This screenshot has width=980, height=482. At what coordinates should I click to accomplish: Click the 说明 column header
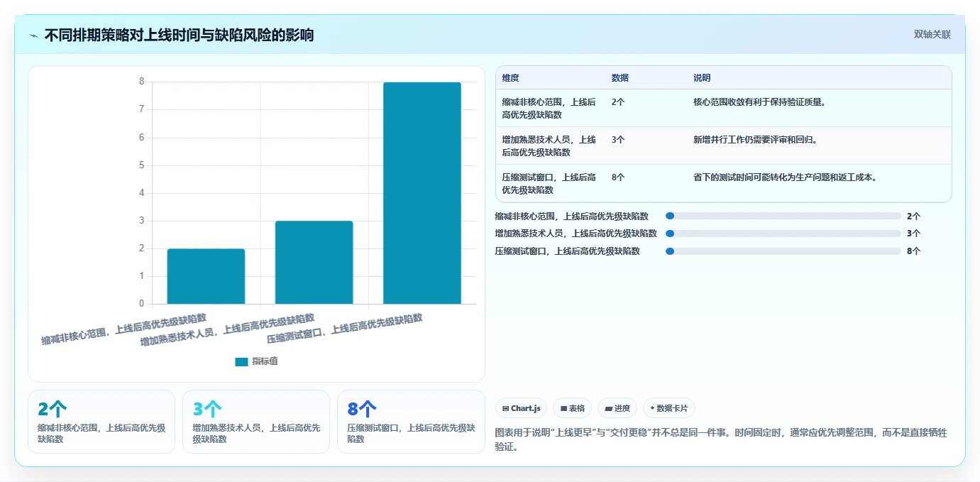[x=702, y=78]
